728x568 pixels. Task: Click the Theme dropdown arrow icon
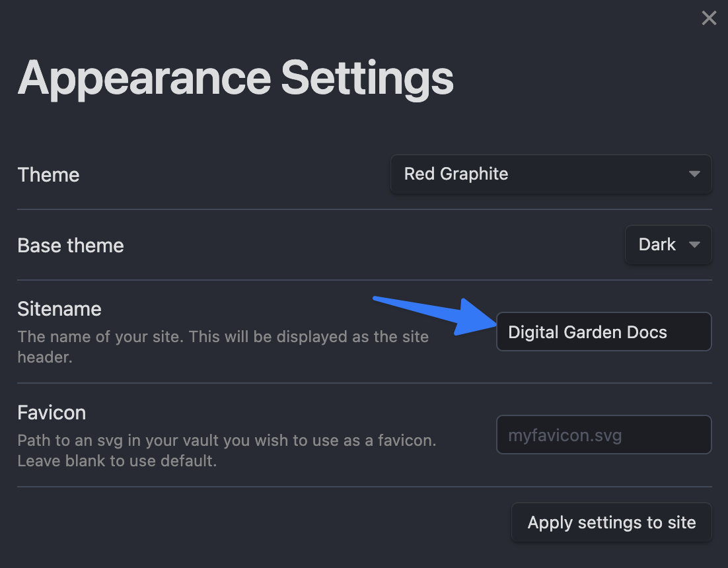point(694,174)
